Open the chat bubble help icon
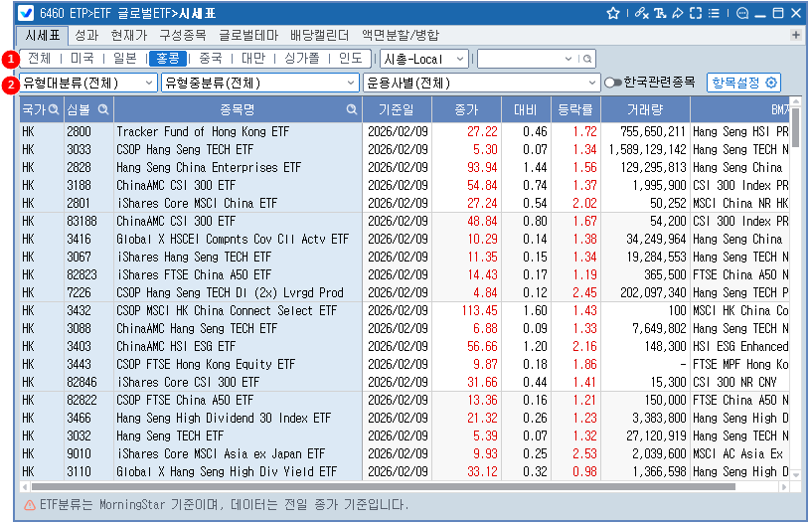Viewport: 812px width, 523px height. [x=741, y=13]
